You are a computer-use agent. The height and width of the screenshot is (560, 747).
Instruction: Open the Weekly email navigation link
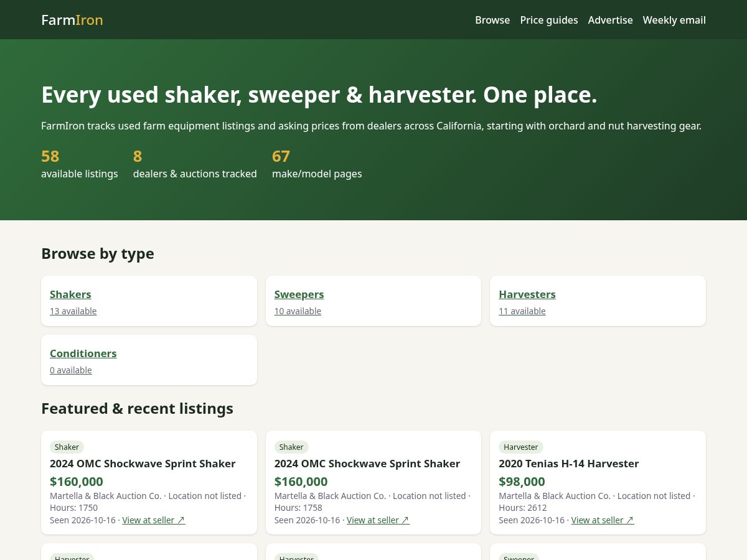tap(674, 20)
